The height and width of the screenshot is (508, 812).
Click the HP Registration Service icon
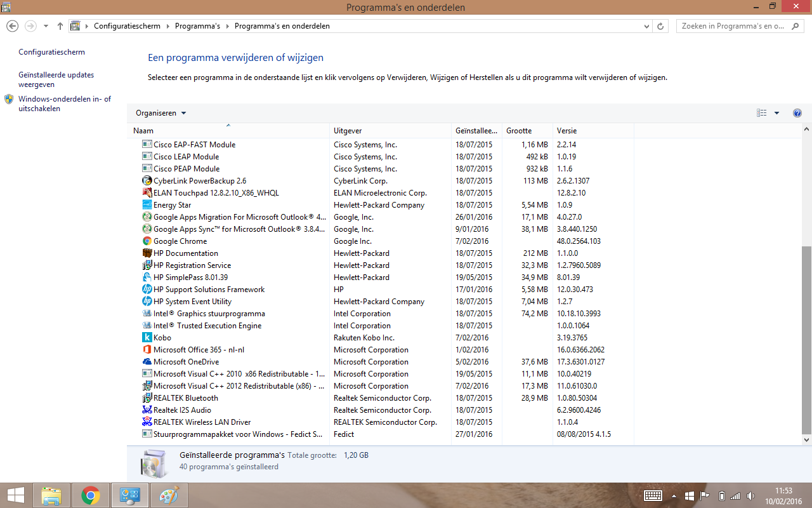click(x=147, y=265)
